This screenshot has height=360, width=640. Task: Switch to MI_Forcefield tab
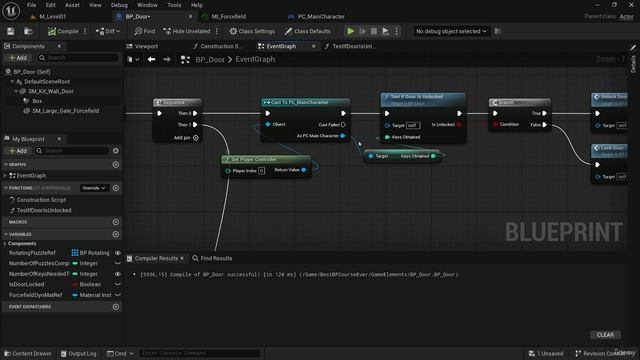click(x=229, y=17)
